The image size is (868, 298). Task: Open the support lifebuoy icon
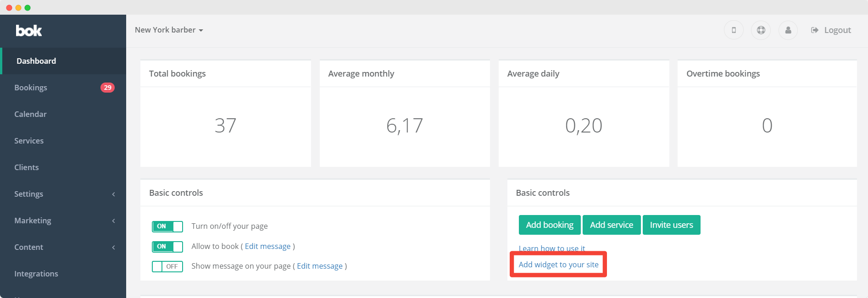[761, 30]
